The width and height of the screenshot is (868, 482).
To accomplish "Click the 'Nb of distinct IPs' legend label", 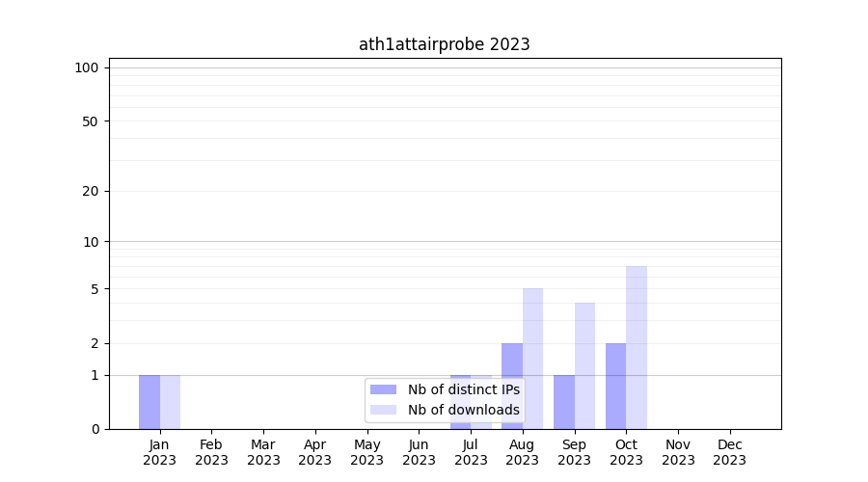I will point(463,389).
